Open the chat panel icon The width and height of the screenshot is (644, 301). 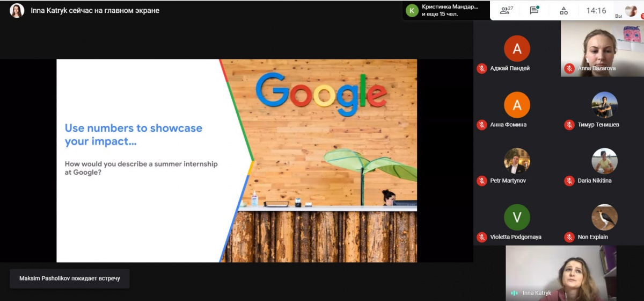(x=534, y=10)
